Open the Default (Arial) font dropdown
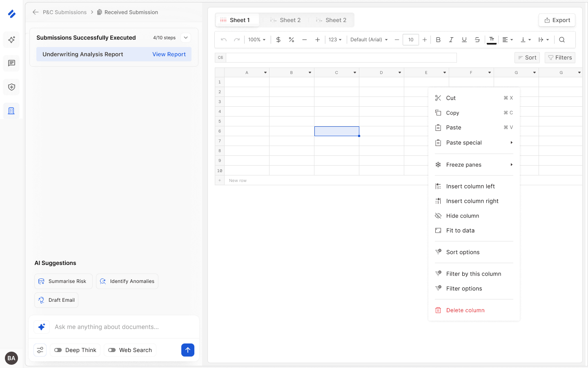Screen dimensions: 588x368 (369, 40)
